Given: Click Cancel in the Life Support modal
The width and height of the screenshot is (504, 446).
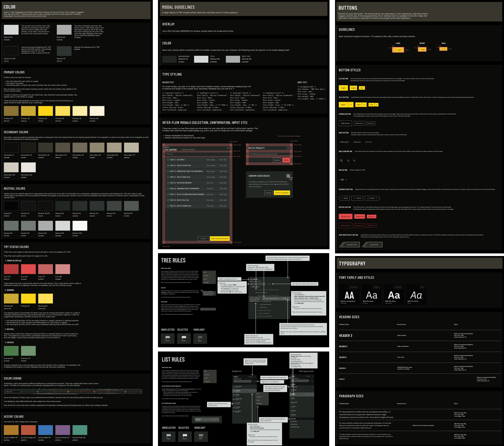Looking at the screenshot, I should tap(203, 239).
